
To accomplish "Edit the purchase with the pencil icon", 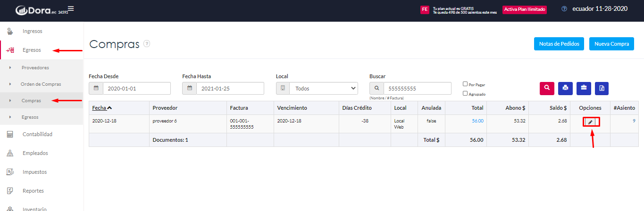I will [x=590, y=122].
